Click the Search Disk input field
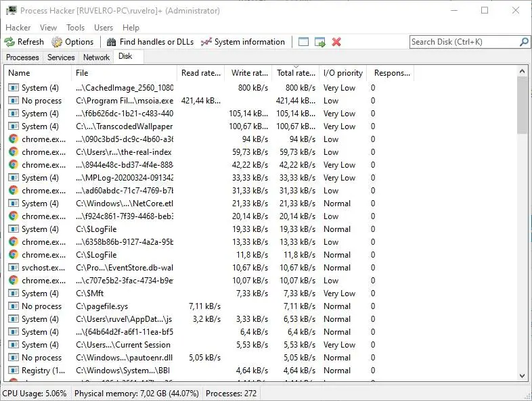Viewport: 532px width, 401px height. coord(464,42)
